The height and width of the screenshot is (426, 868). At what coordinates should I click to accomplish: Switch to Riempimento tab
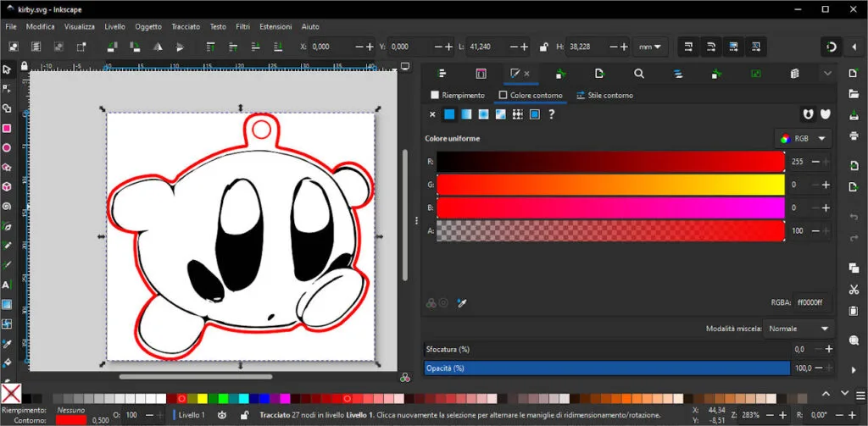(458, 95)
